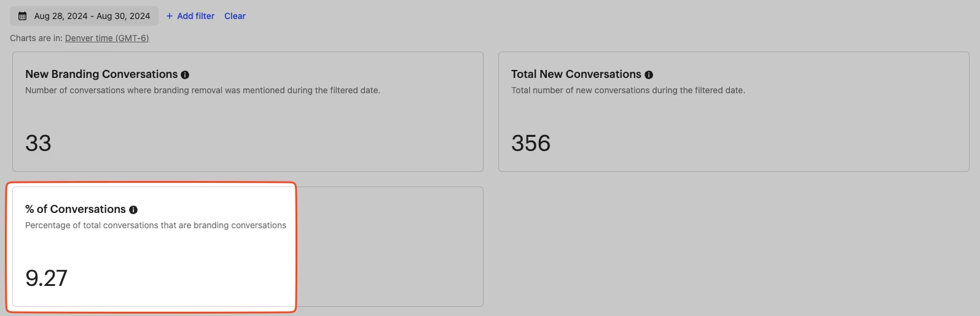Click the calendar icon in the date filter
The image size is (980, 316).
23,16
